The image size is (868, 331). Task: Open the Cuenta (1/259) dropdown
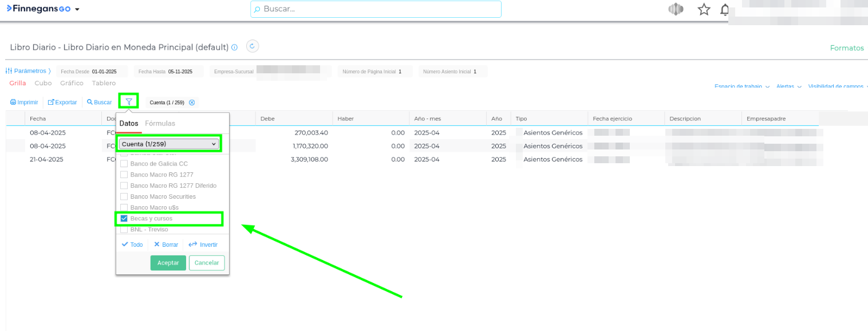[169, 144]
